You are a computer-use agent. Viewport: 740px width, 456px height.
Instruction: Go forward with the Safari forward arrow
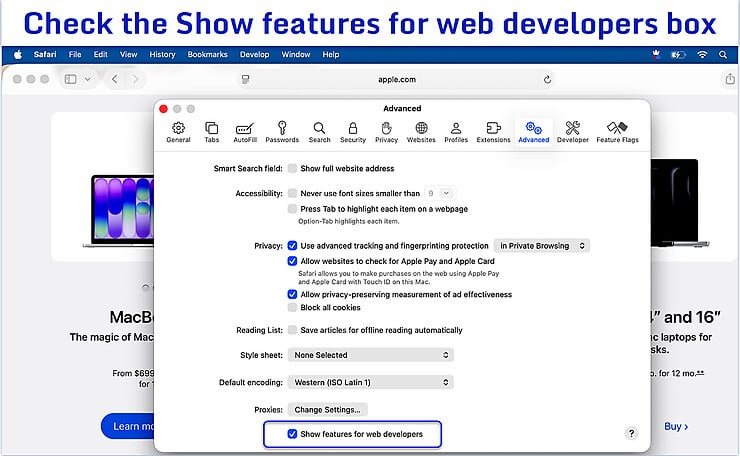[x=135, y=79]
